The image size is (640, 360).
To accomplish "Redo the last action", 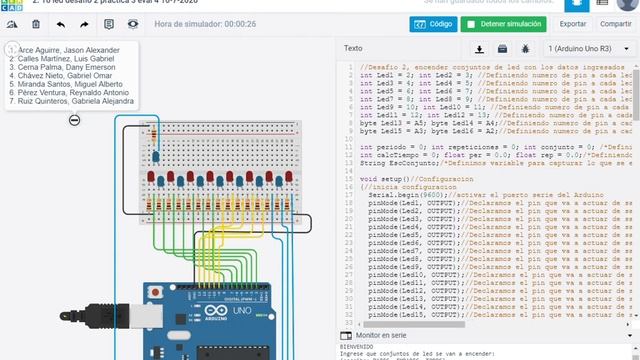I will click(84, 24).
